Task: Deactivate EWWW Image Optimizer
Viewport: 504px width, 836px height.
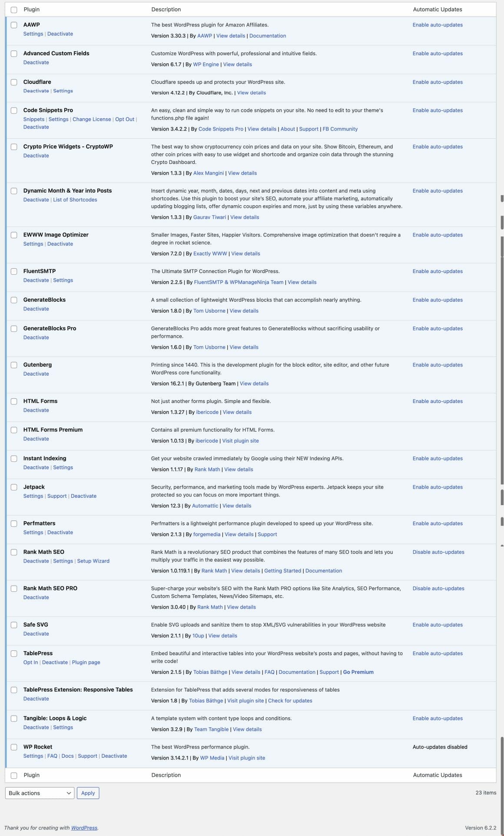Action: pyautogui.click(x=60, y=244)
